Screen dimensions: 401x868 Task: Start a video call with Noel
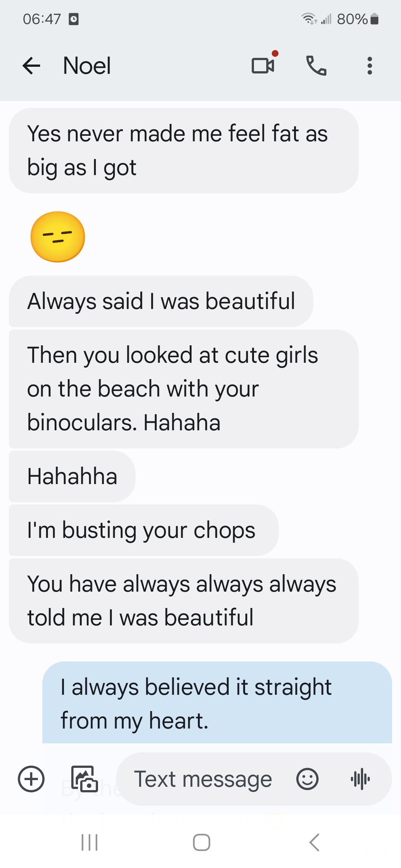pyautogui.click(x=263, y=66)
